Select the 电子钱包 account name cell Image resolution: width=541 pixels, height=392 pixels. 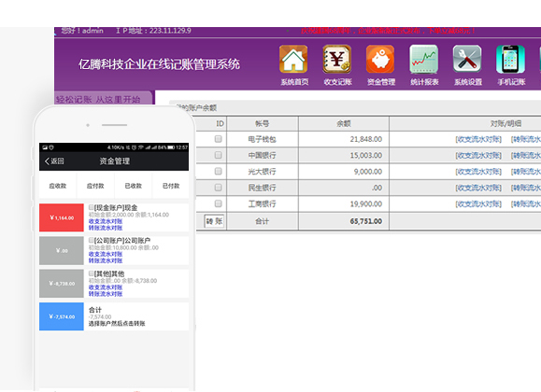pyautogui.click(x=263, y=139)
